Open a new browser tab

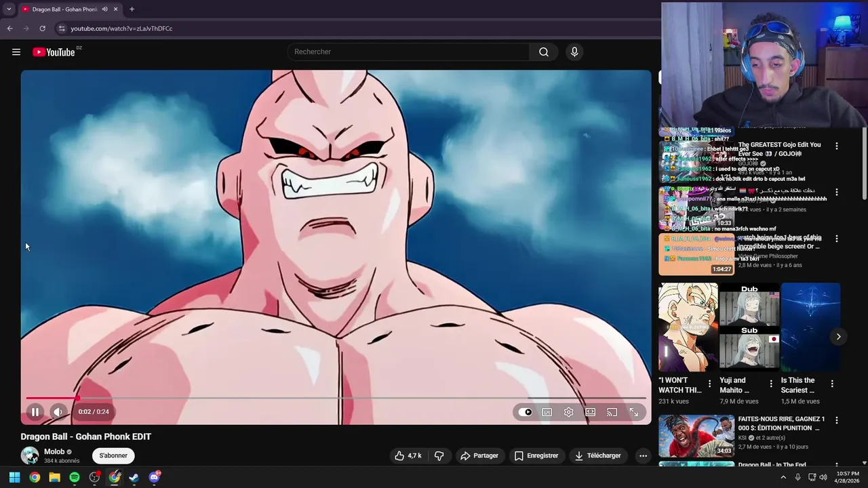(x=132, y=9)
